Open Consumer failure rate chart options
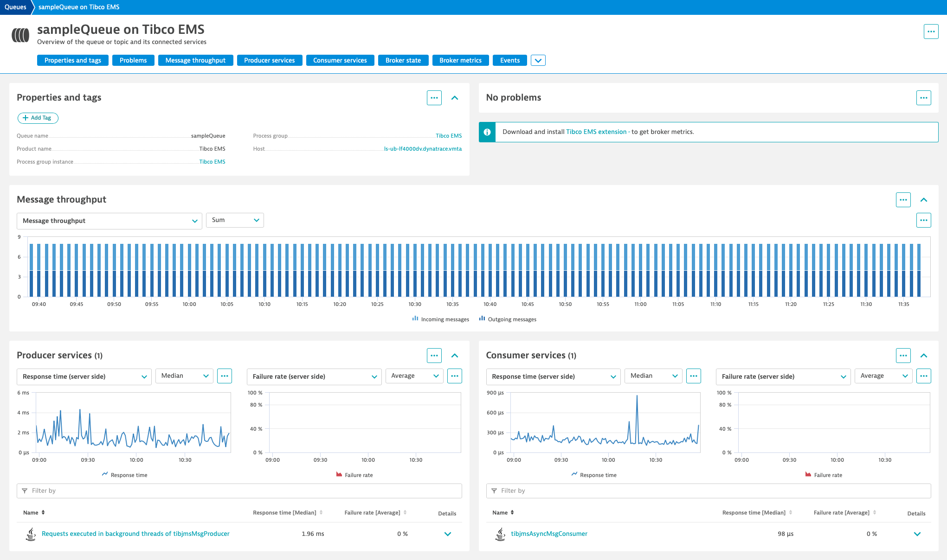This screenshot has height=560, width=947. point(923,376)
